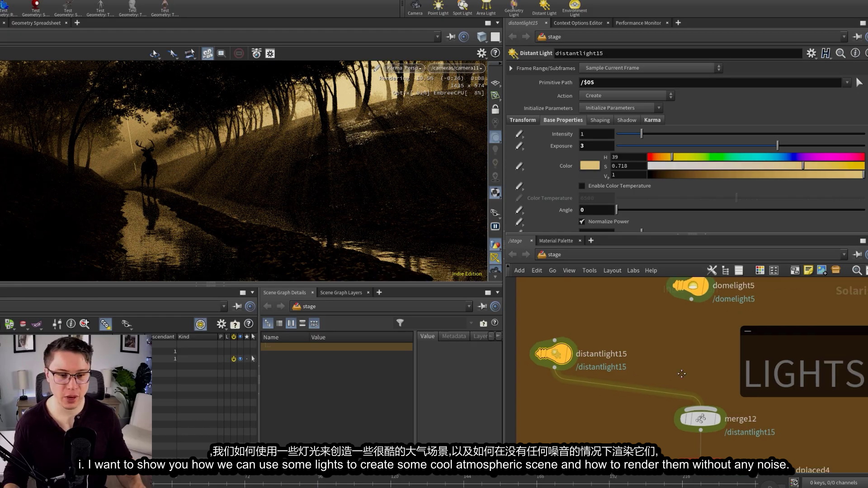Pause the viewport render

point(495,226)
